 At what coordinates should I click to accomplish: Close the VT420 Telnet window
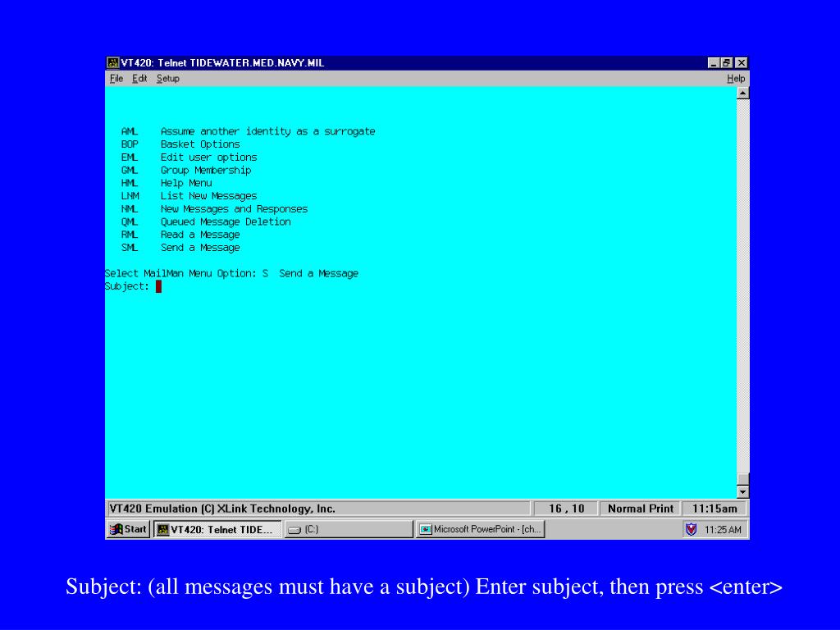[741, 63]
